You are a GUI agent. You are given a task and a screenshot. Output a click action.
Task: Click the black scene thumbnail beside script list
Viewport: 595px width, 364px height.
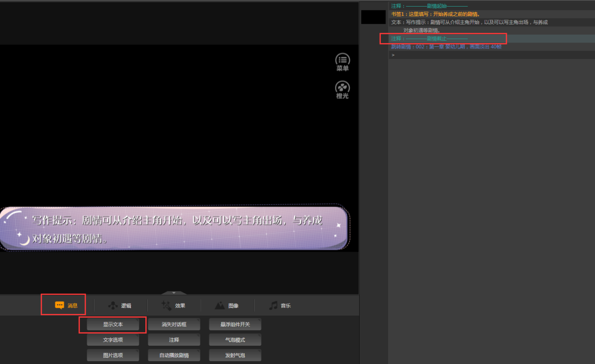[x=373, y=17]
